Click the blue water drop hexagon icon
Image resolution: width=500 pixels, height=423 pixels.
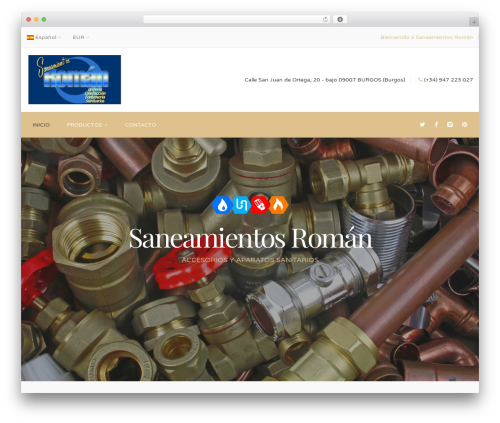[x=222, y=204]
